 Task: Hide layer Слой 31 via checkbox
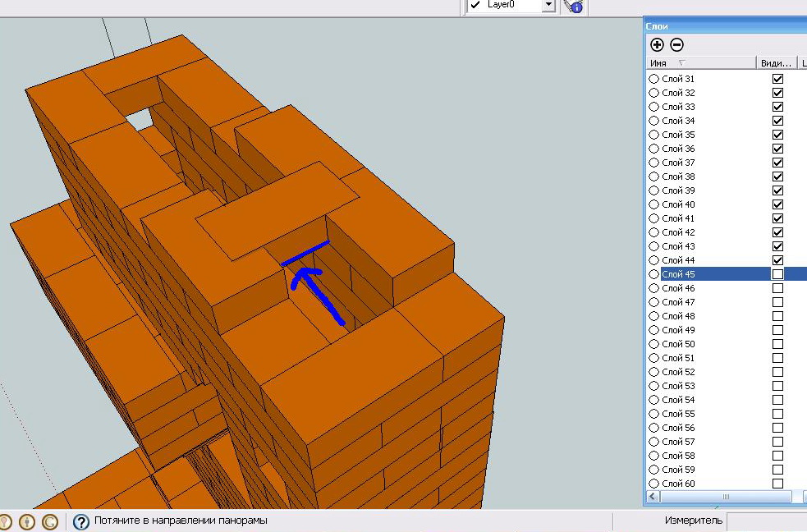click(x=777, y=79)
